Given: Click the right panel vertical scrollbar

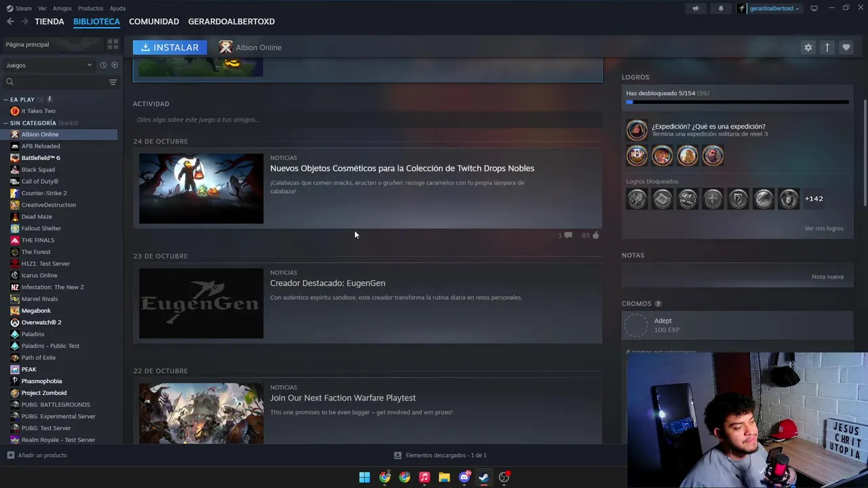Looking at the screenshot, I should pyautogui.click(x=865, y=152).
